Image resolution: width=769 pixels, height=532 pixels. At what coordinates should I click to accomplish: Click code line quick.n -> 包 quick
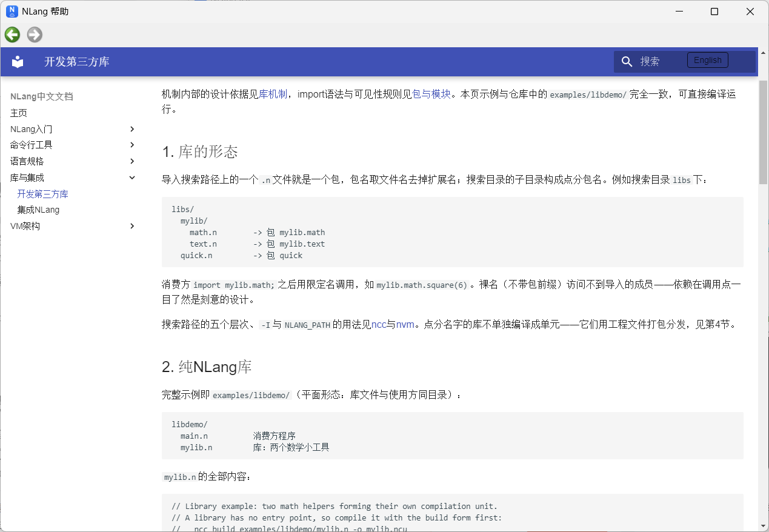coord(241,255)
